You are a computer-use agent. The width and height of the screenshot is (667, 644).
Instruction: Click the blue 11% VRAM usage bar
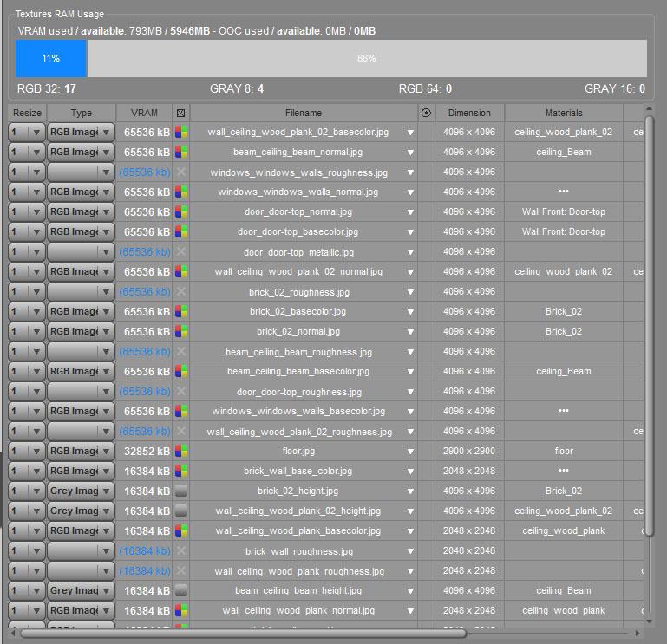pyautogui.click(x=51, y=58)
